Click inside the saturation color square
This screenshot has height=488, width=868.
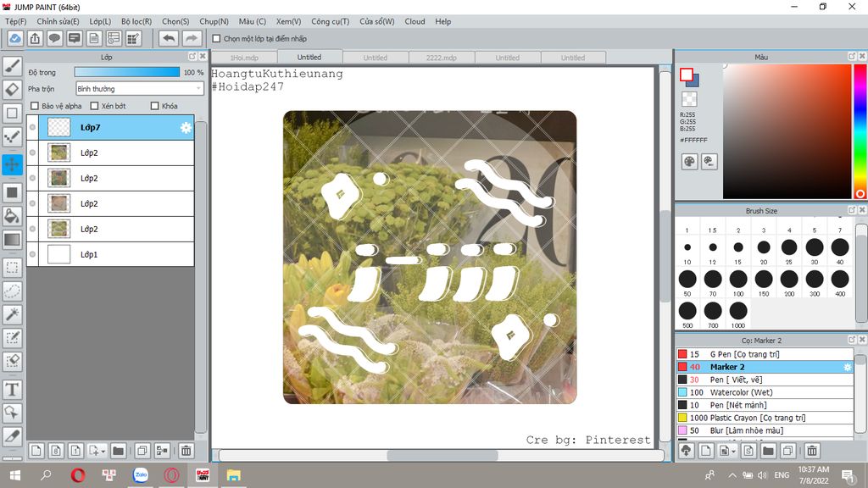click(x=787, y=131)
